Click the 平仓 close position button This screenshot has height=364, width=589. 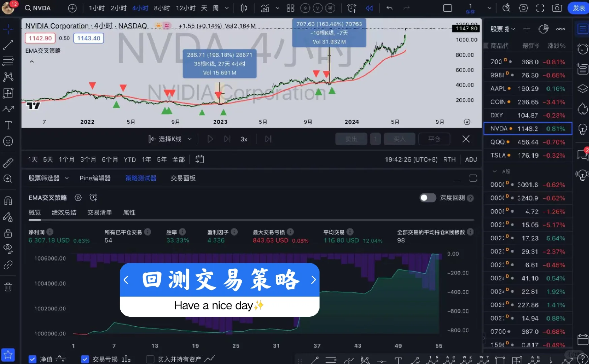(434, 139)
